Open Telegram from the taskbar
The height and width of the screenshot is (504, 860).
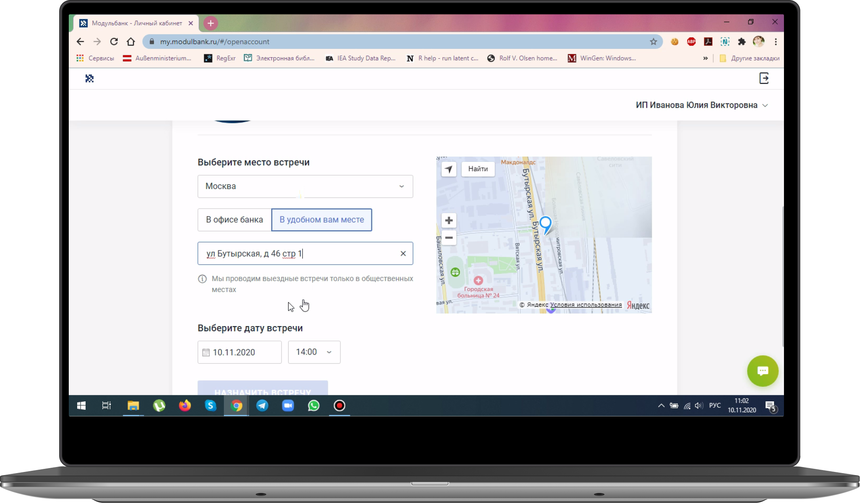pyautogui.click(x=262, y=405)
